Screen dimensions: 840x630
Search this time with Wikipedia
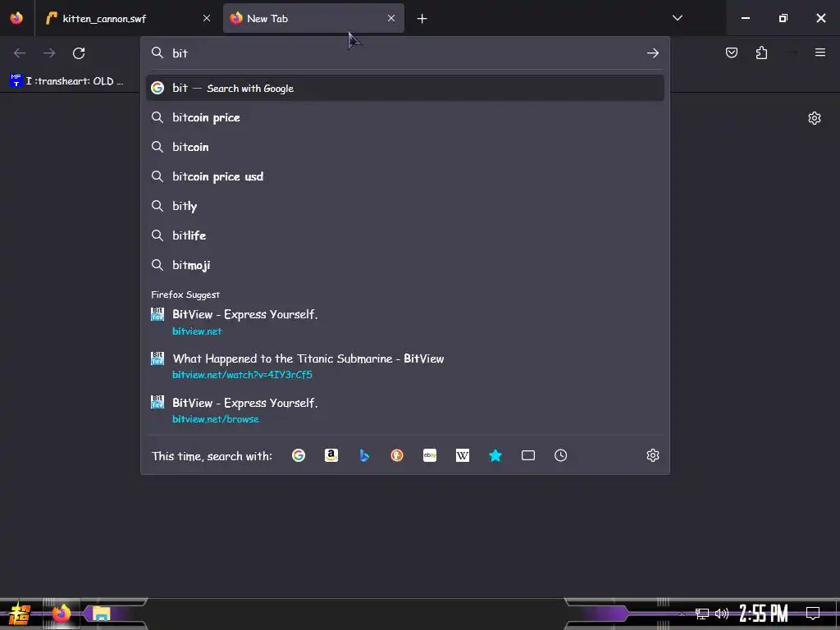click(463, 455)
